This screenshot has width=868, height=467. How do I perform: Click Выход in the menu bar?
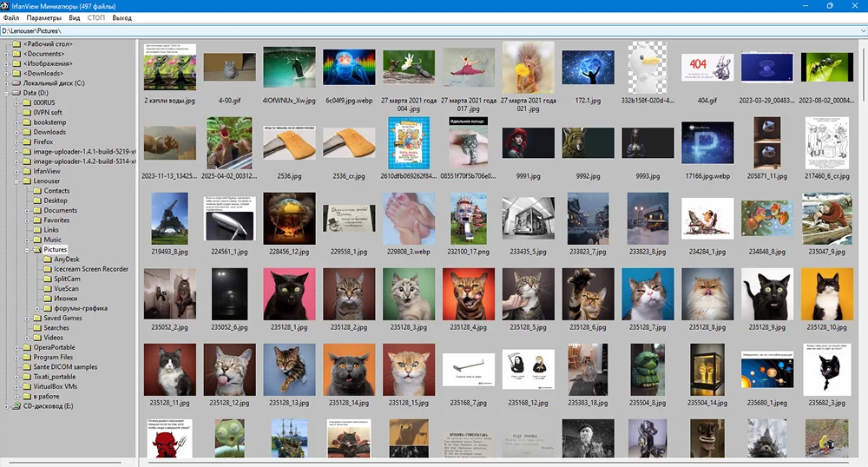(122, 17)
